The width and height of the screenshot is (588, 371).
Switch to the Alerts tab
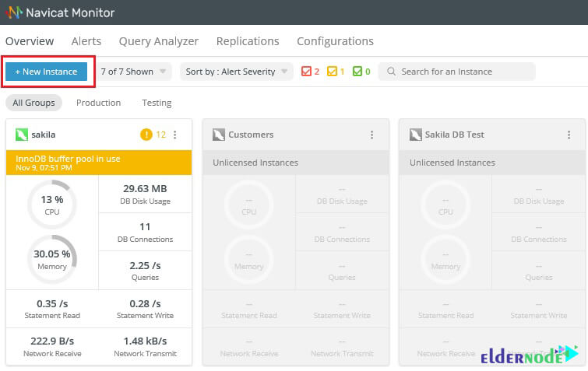click(86, 41)
